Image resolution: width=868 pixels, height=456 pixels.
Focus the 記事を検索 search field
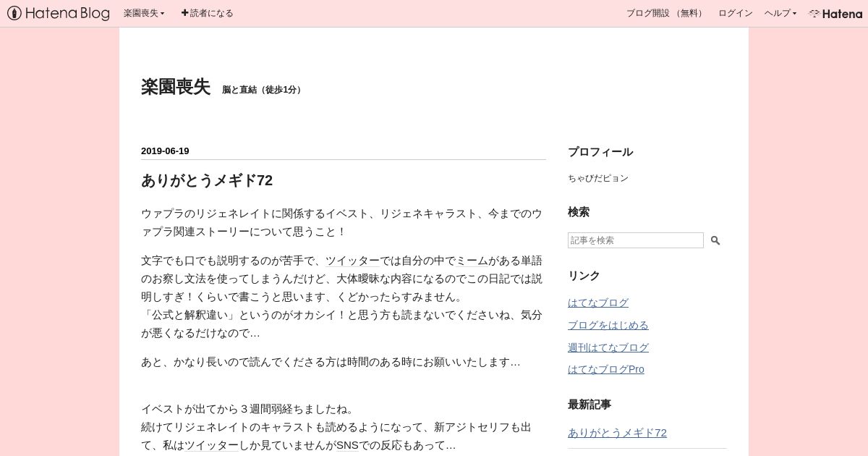tap(636, 240)
